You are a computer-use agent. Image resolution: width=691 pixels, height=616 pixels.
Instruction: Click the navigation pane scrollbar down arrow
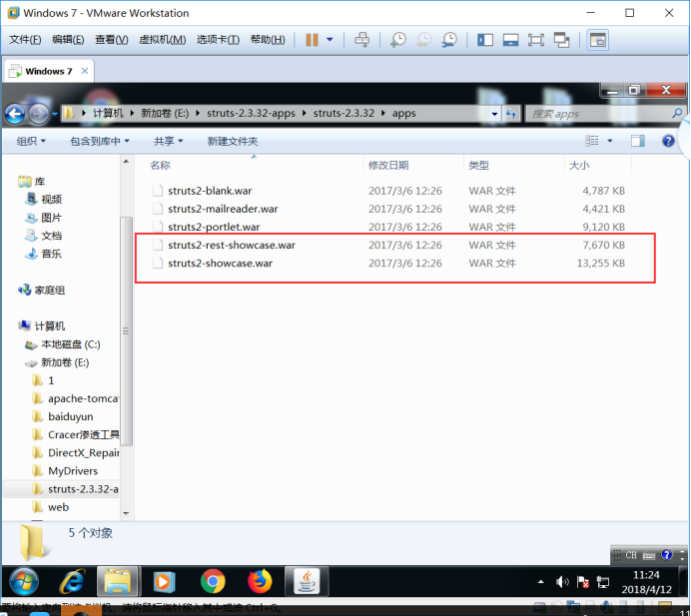(126, 513)
